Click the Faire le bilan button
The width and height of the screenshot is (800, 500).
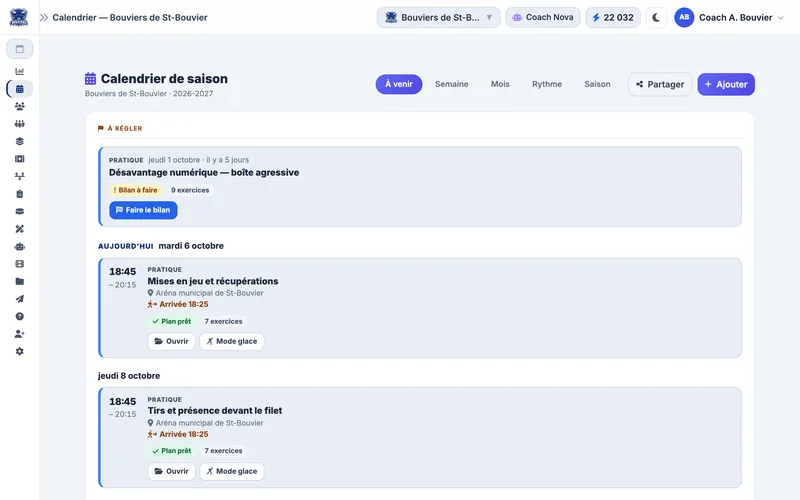coord(143,210)
